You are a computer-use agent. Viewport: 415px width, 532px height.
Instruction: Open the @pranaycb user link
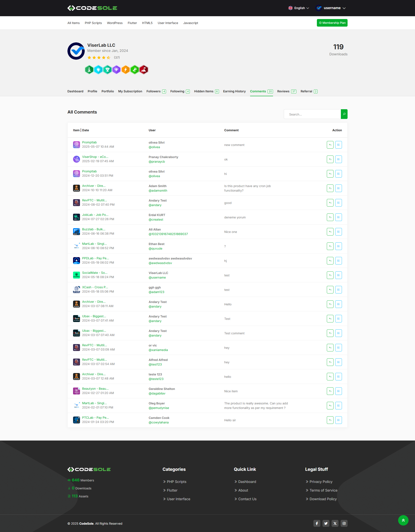pyautogui.click(x=157, y=162)
